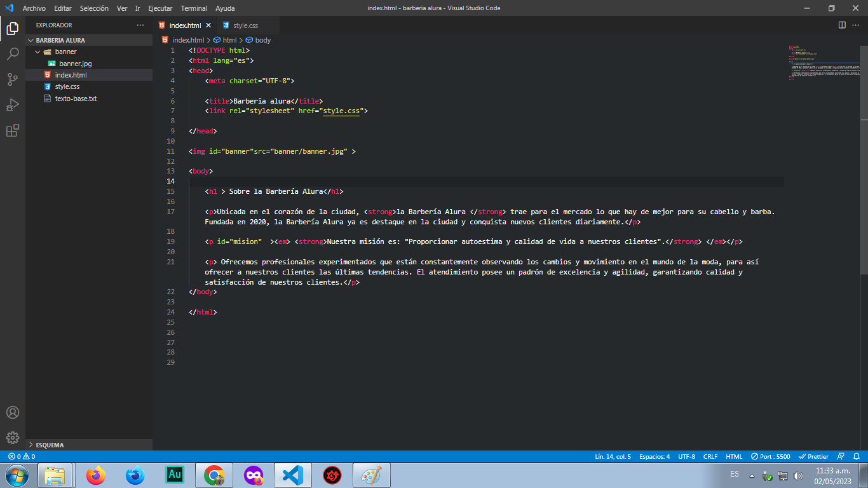Image resolution: width=868 pixels, height=488 pixels.
Task: Open the Explorer view in activity bar
Action: (x=13, y=28)
